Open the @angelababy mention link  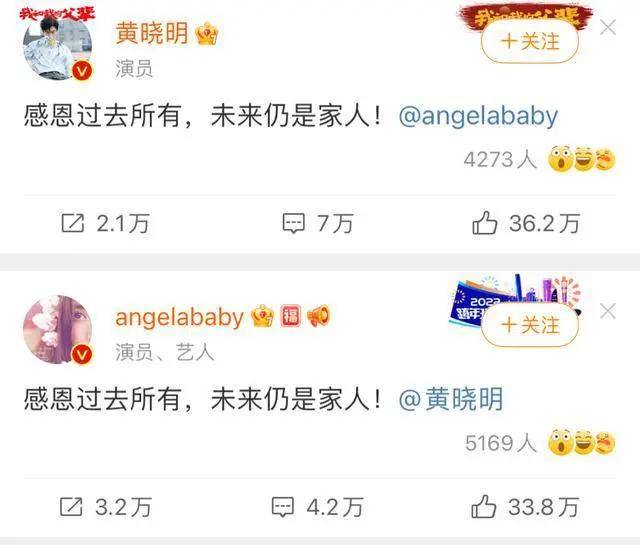coord(478,116)
